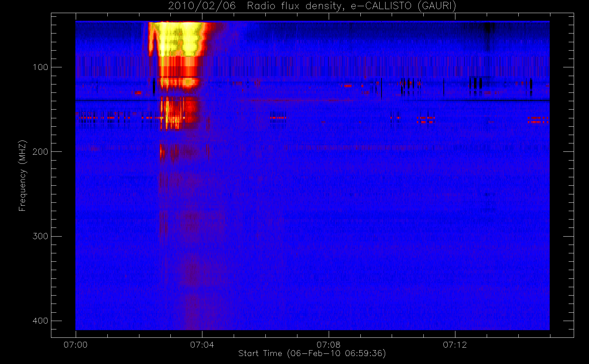Click the '07:08' time axis label
The image size is (589, 364).
(x=328, y=345)
